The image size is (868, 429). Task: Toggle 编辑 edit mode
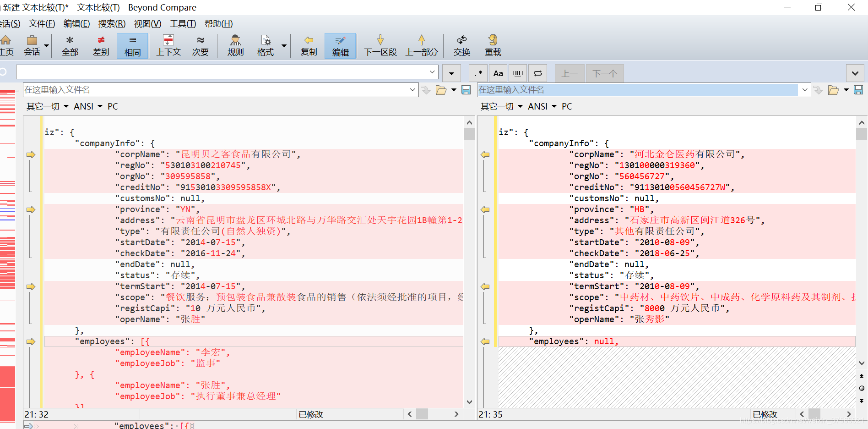point(340,46)
